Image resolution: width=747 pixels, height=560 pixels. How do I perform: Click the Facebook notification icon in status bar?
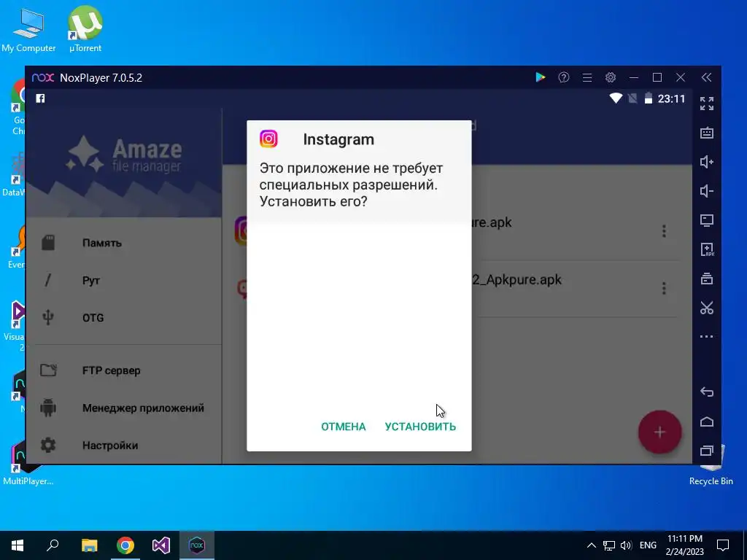(x=41, y=98)
